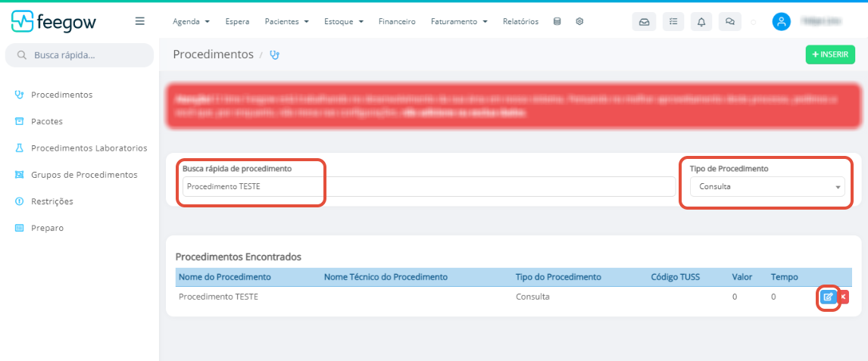Image resolution: width=868 pixels, height=361 pixels.
Task: Click the Busca rápida de procedimento field
Action: (429, 187)
